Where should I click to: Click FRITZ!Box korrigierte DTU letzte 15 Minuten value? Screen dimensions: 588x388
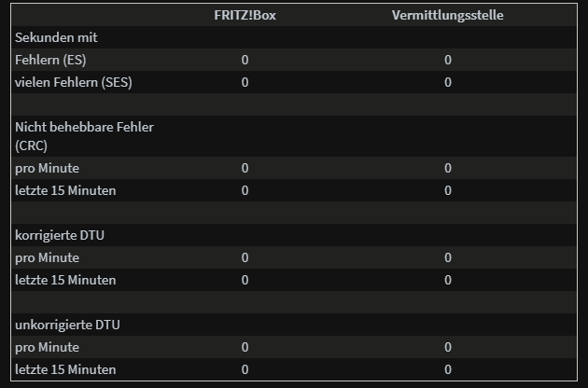(x=245, y=280)
